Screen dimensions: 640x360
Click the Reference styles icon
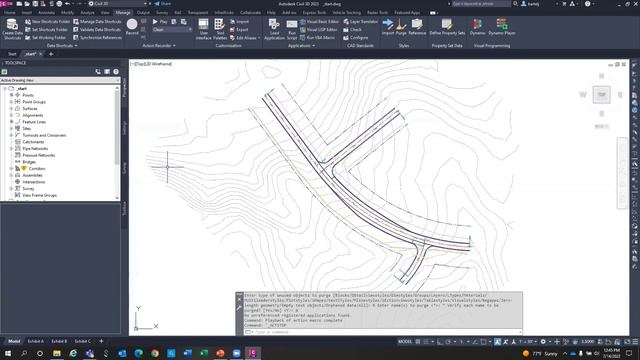(417, 27)
